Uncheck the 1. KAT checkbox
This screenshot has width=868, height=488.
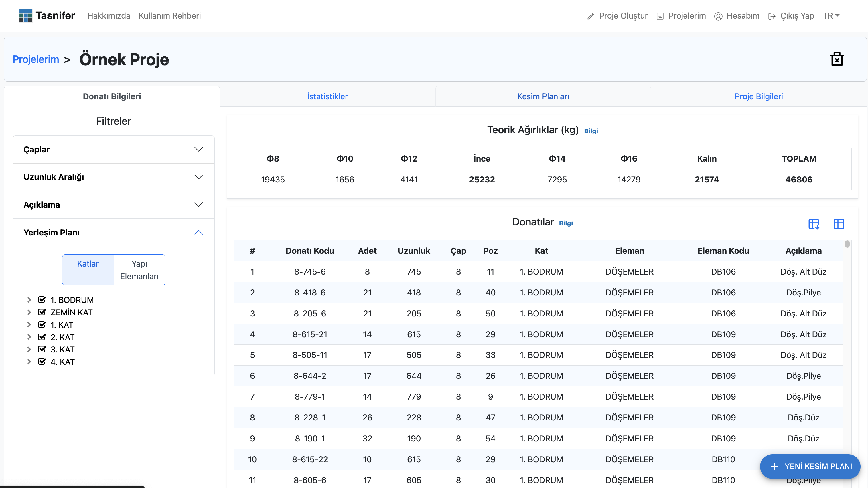click(42, 324)
